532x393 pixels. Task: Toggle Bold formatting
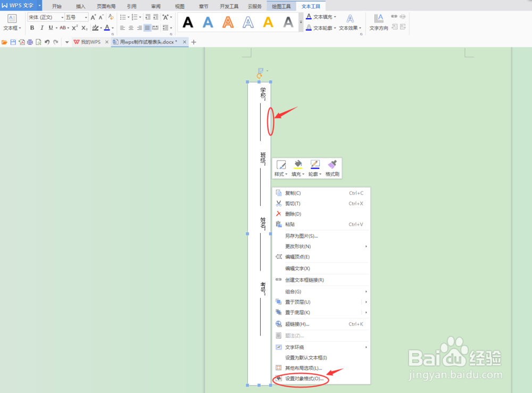[32, 28]
